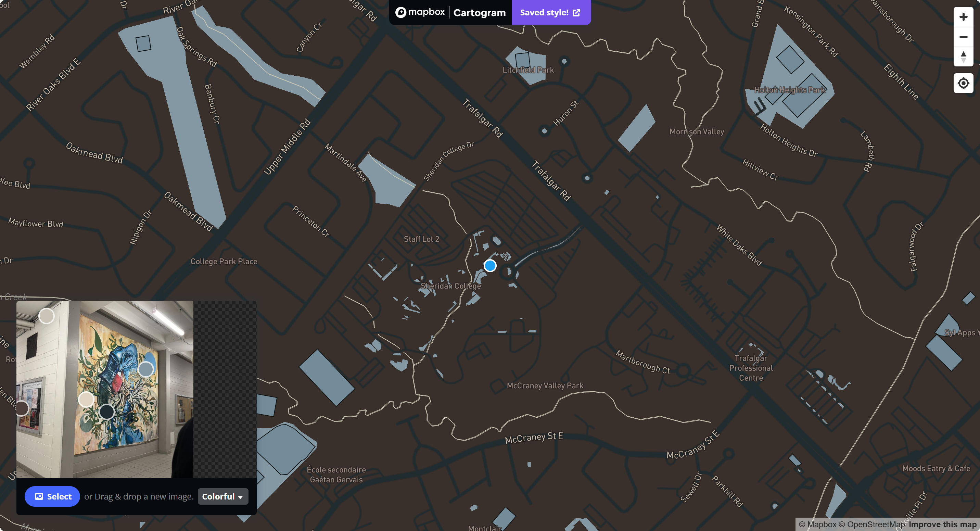Click the Mapbox logo icon

(400, 13)
